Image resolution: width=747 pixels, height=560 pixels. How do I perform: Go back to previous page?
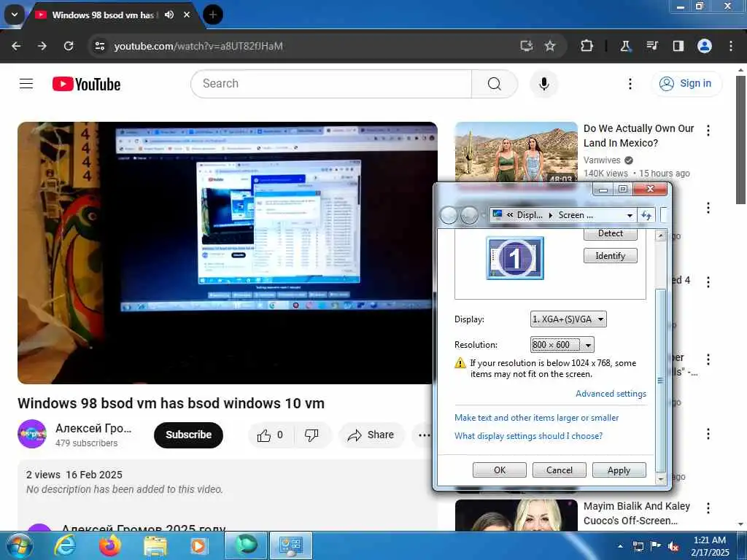[x=16, y=46]
